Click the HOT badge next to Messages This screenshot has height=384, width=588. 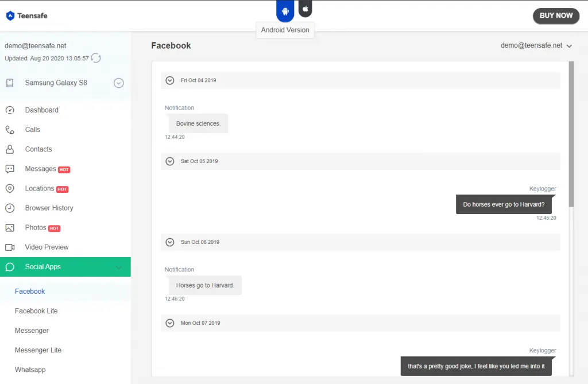(64, 169)
